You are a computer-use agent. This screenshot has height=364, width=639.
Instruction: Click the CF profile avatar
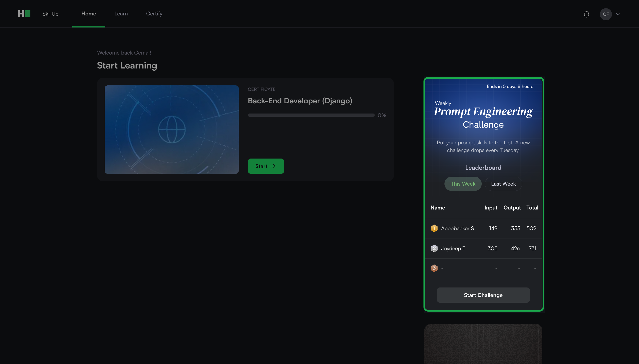[x=606, y=14]
